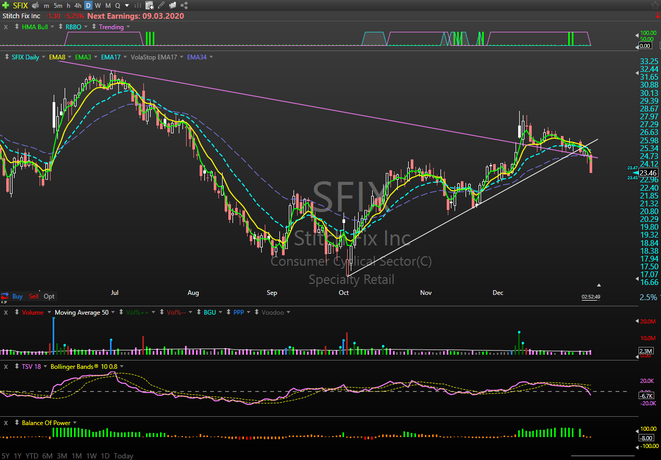Open the Bollinger Bands 10 0.8 dropdown

[x=122, y=367]
